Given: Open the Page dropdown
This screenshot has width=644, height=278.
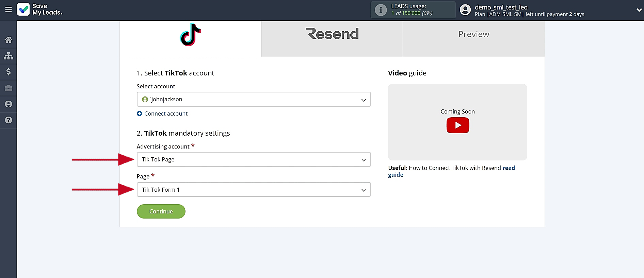Looking at the screenshot, I should coord(254,190).
